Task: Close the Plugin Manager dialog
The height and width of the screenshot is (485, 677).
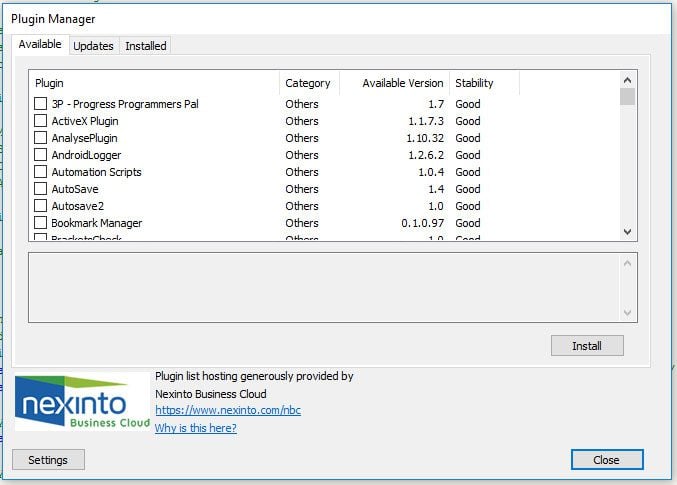Action: click(x=607, y=460)
